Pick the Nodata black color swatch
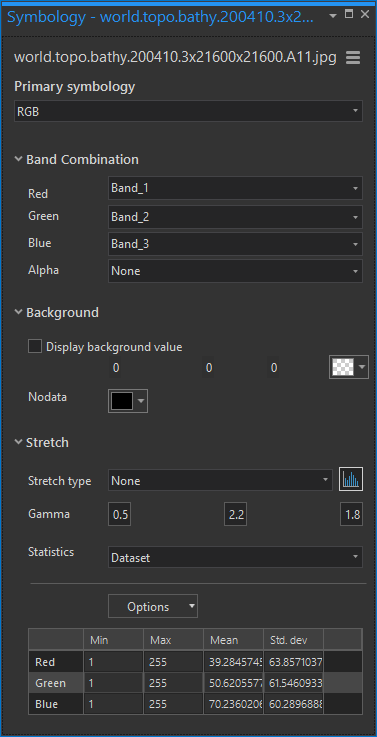The image size is (377, 737). (128, 401)
